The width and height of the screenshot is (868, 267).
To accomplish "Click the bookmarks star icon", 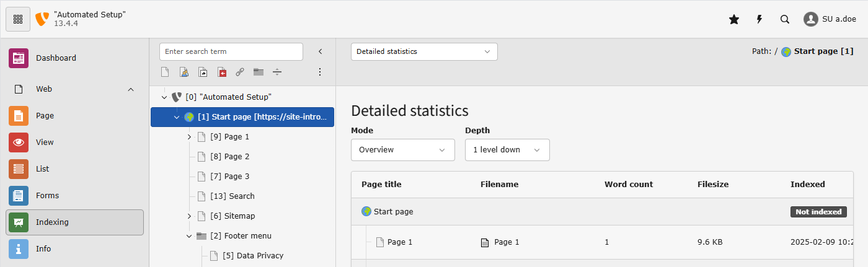I will pyautogui.click(x=734, y=19).
